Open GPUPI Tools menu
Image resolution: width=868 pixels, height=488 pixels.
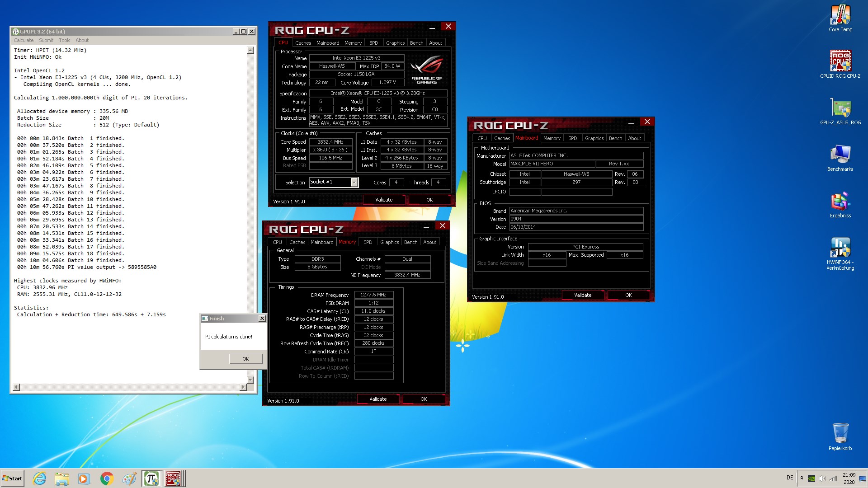pos(65,40)
